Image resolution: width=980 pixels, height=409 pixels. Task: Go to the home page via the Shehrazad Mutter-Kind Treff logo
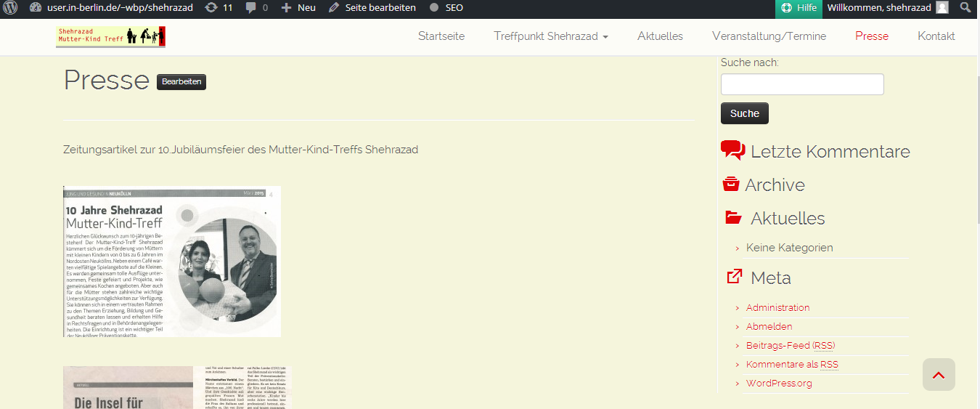[x=110, y=36]
